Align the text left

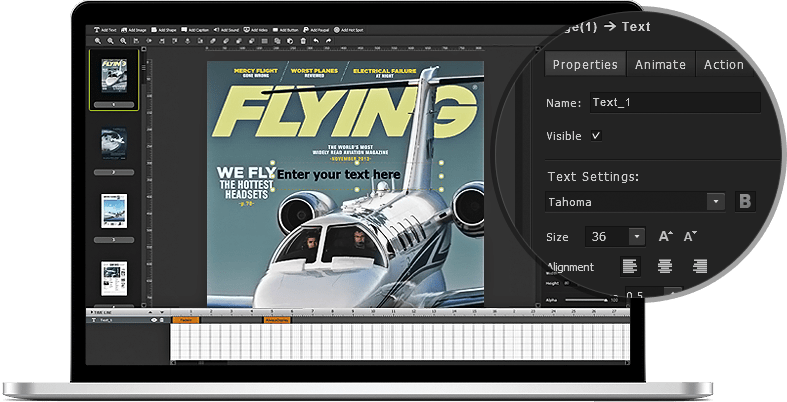[630, 266]
